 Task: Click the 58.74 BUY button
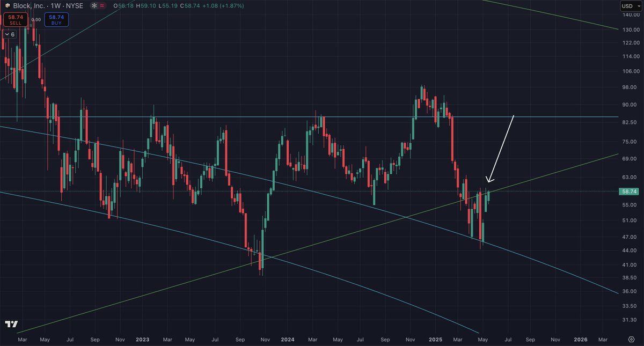(x=56, y=20)
